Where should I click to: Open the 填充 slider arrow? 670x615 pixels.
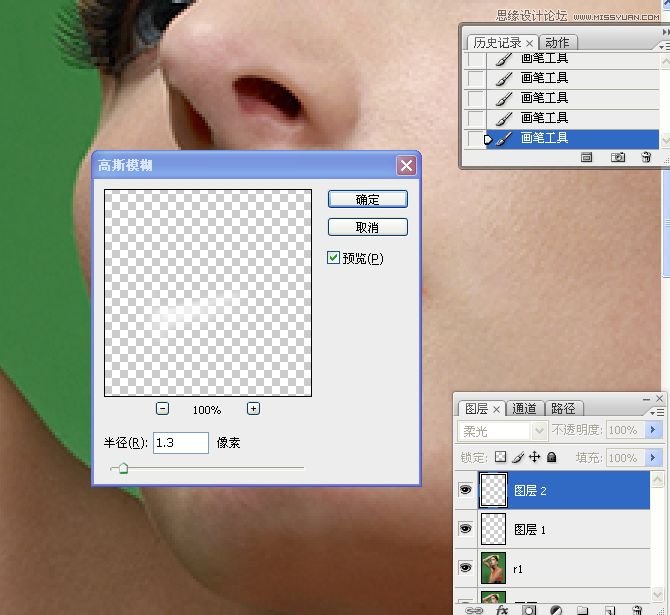[653, 458]
